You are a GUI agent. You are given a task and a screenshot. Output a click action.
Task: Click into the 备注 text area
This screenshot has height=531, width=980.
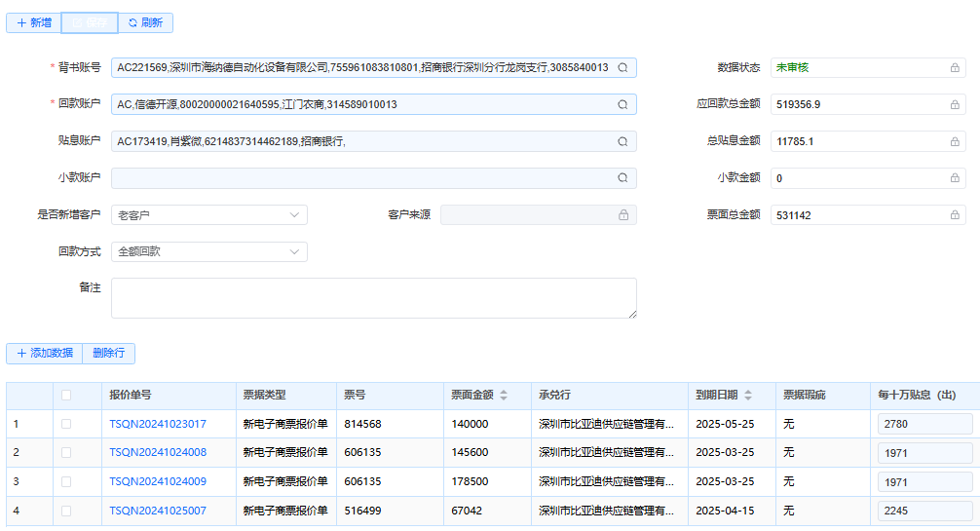point(373,298)
